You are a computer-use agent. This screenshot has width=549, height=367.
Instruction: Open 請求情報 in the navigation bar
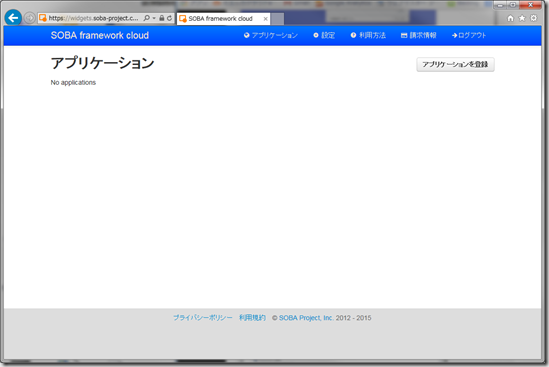tap(419, 35)
